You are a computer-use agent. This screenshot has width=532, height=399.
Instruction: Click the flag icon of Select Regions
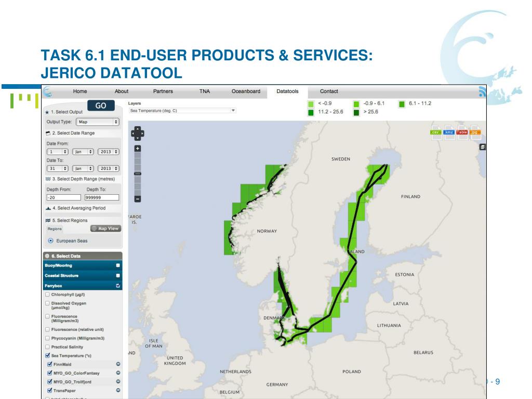(x=48, y=220)
